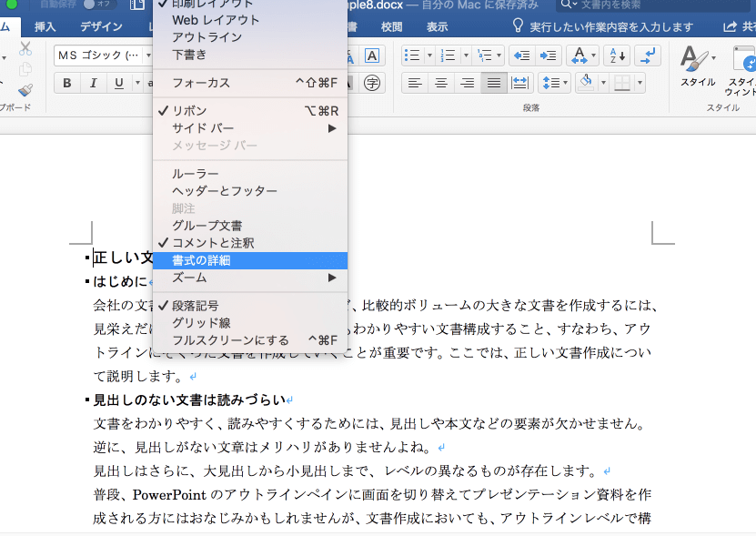Click the document layout icon in title bar
Viewport: 756px width, 536px height.
137,5
